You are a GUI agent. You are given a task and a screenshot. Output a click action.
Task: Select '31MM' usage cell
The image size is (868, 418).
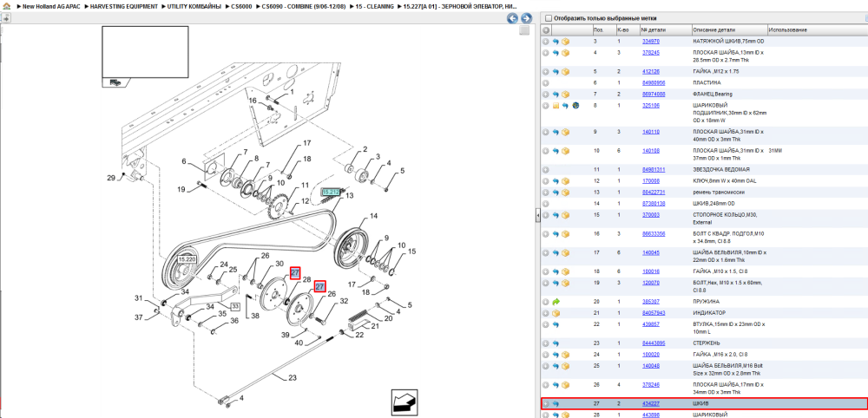pos(774,151)
